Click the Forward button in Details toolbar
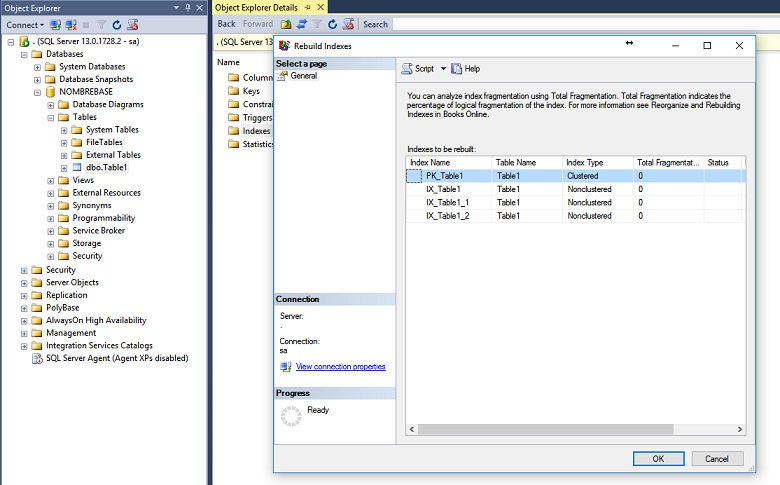This screenshot has height=485, width=780. pos(258,24)
